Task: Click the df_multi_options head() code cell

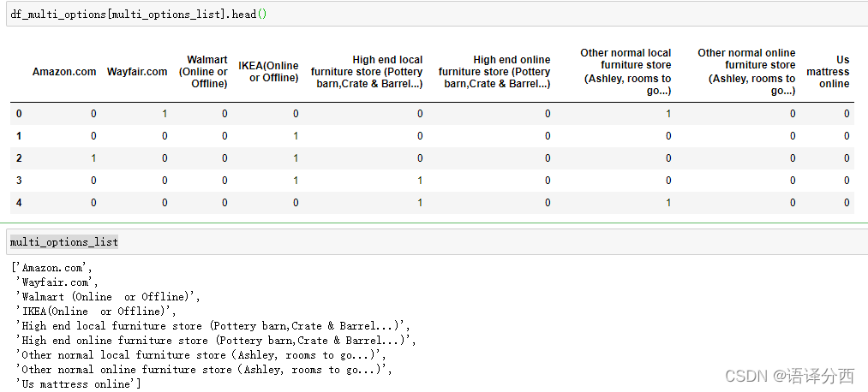Action: pyautogui.click(x=437, y=15)
